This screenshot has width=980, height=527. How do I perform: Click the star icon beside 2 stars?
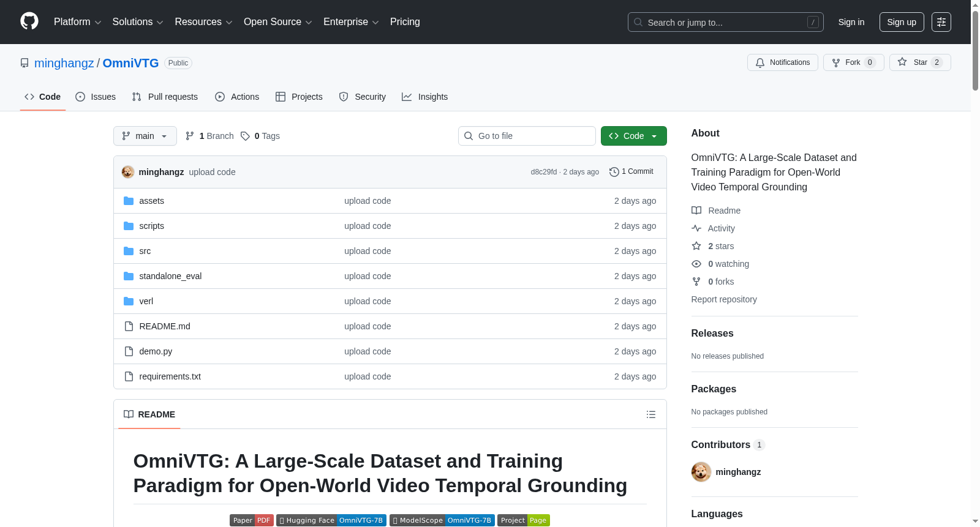point(696,246)
